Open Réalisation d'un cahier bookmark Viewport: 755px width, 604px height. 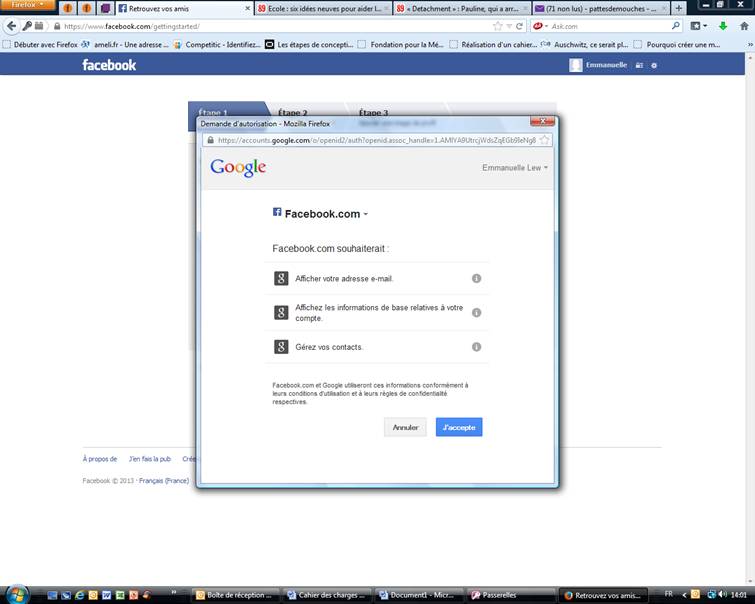pyautogui.click(x=493, y=45)
